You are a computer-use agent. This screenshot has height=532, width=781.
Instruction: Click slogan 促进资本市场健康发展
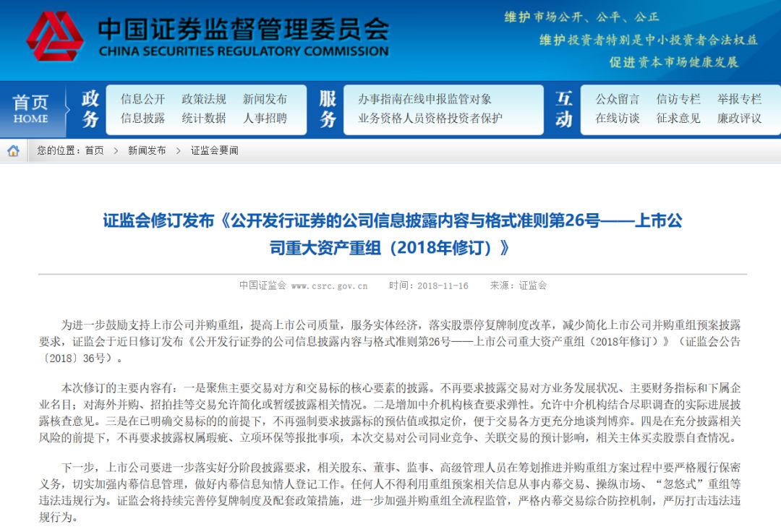[x=674, y=62]
